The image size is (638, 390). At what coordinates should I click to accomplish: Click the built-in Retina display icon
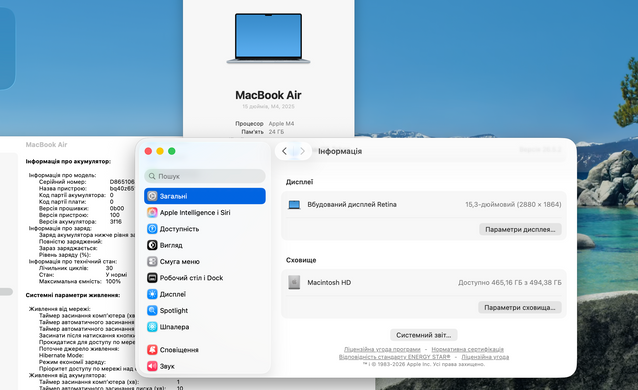click(294, 205)
